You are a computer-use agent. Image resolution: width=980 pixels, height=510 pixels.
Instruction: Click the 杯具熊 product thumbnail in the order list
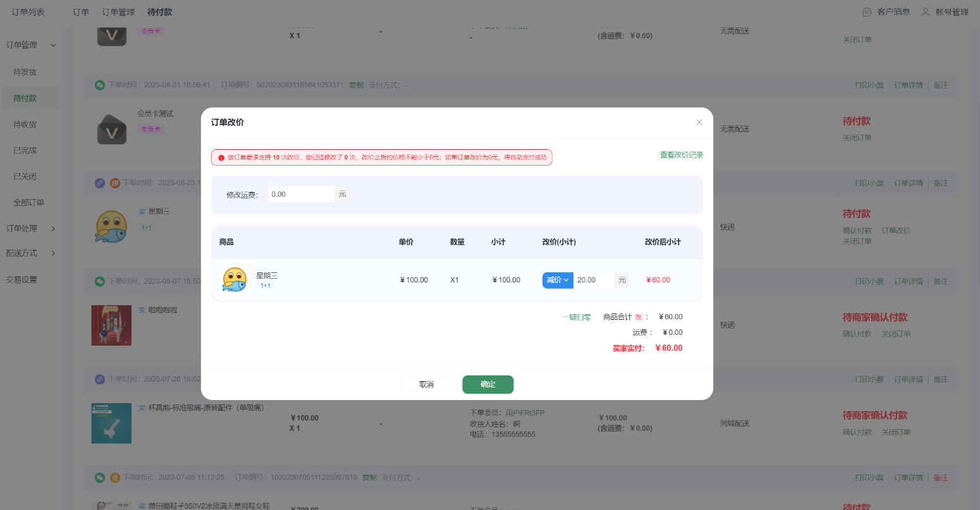[111, 423]
